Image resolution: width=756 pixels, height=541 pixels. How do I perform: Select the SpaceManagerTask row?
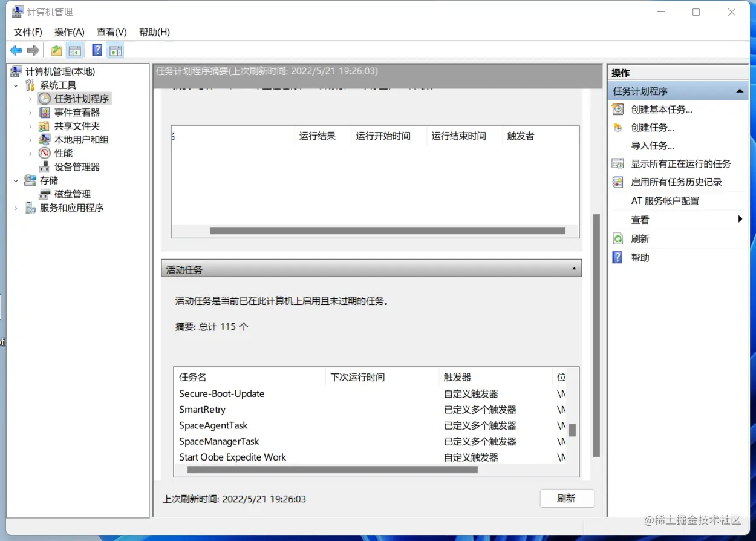click(370, 441)
